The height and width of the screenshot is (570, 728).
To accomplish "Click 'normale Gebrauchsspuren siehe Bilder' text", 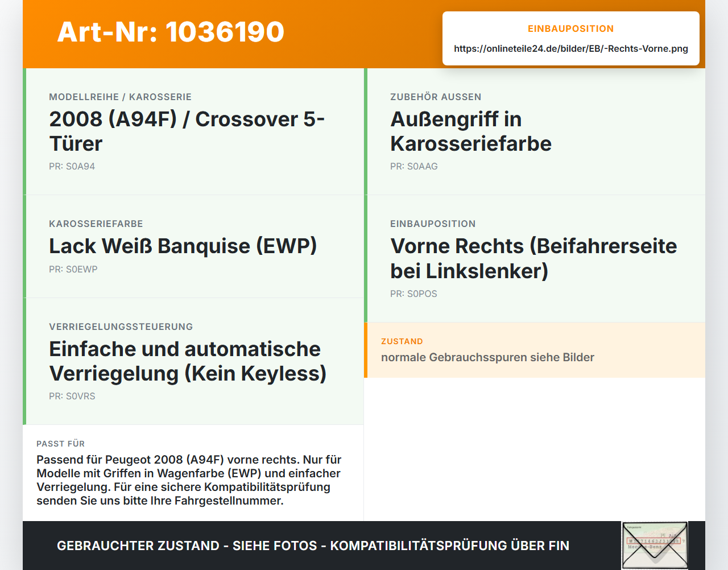I will 487,357.
